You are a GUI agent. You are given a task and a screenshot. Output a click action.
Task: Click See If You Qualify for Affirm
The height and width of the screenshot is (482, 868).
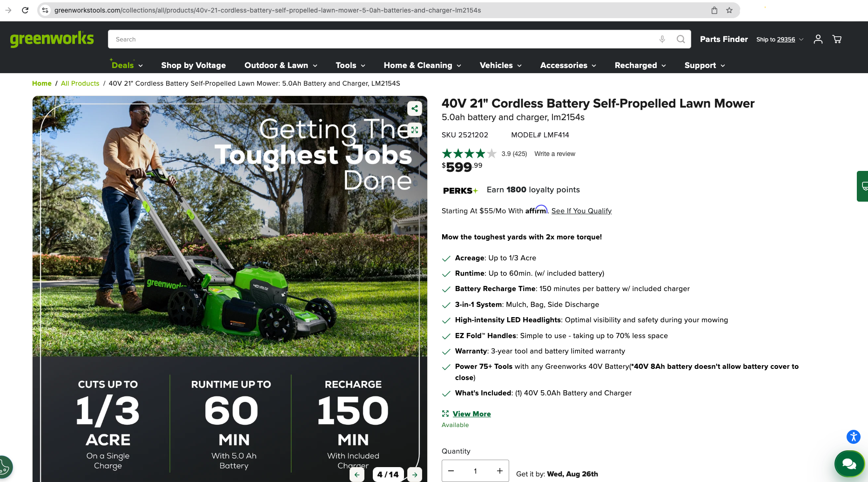tap(581, 211)
